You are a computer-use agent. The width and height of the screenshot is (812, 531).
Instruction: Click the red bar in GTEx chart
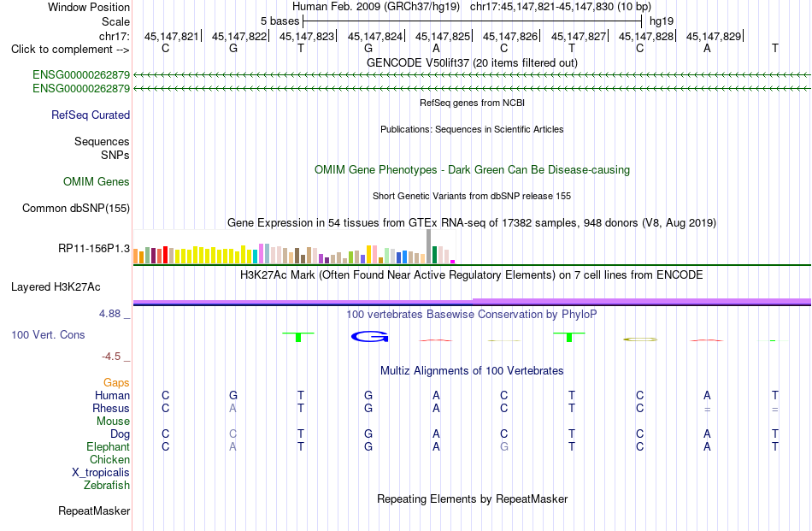point(165,255)
